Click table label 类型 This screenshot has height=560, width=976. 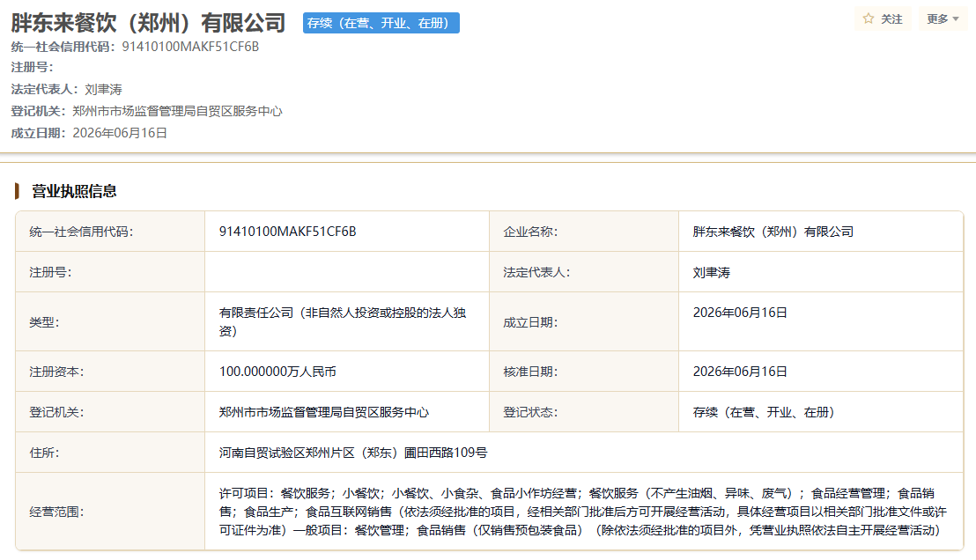pyautogui.click(x=44, y=322)
